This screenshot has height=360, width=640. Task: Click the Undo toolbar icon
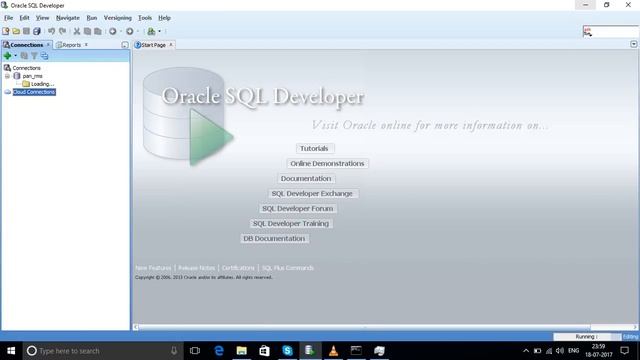pyautogui.click(x=51, y=31)
